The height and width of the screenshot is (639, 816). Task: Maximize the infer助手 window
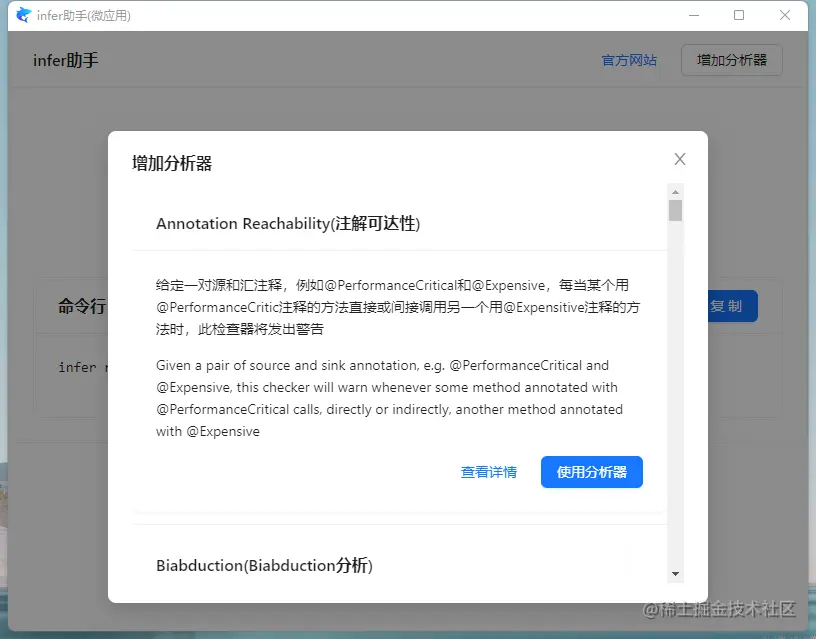[x=739, y=16]
